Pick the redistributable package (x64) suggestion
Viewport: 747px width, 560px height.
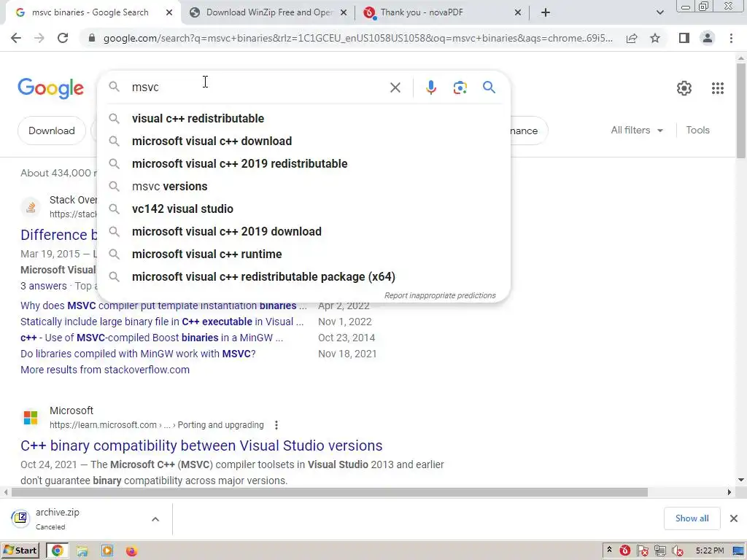tap(303, 276)
